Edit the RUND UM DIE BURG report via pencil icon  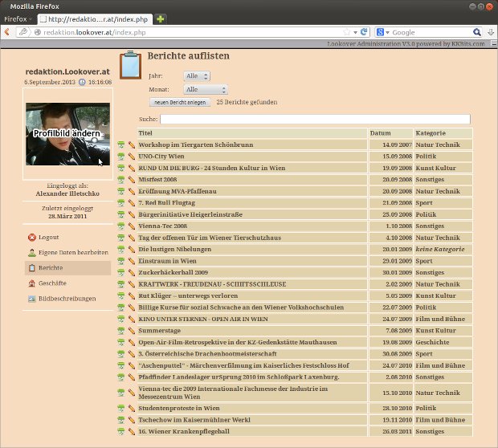coord(132,168)
